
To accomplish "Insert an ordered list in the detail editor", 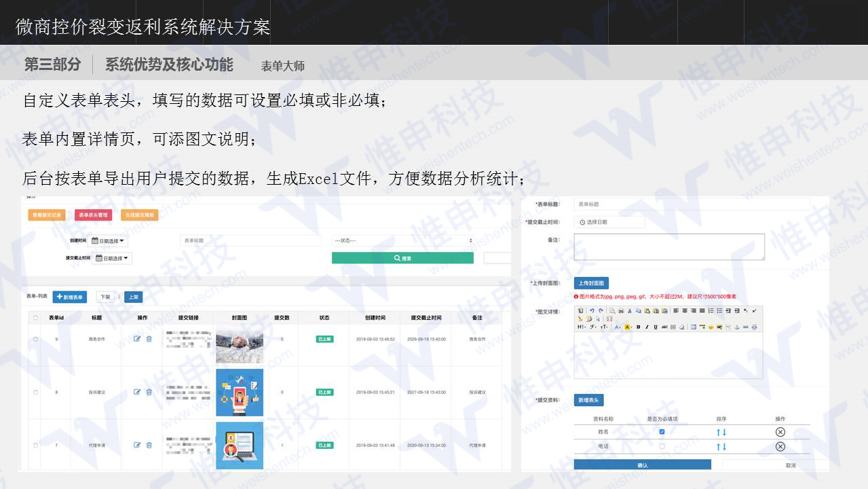I will tap(711, 311).
